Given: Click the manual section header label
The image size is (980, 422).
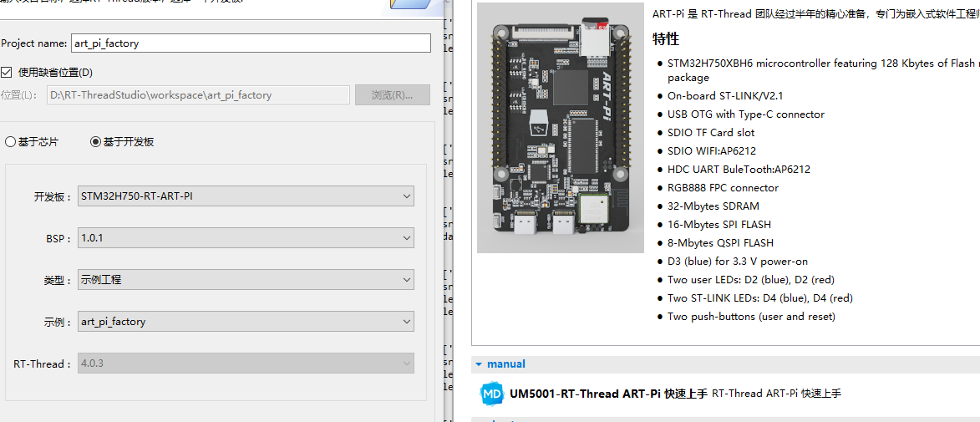Looking at the screenshot, I should (x=506, y=364).
